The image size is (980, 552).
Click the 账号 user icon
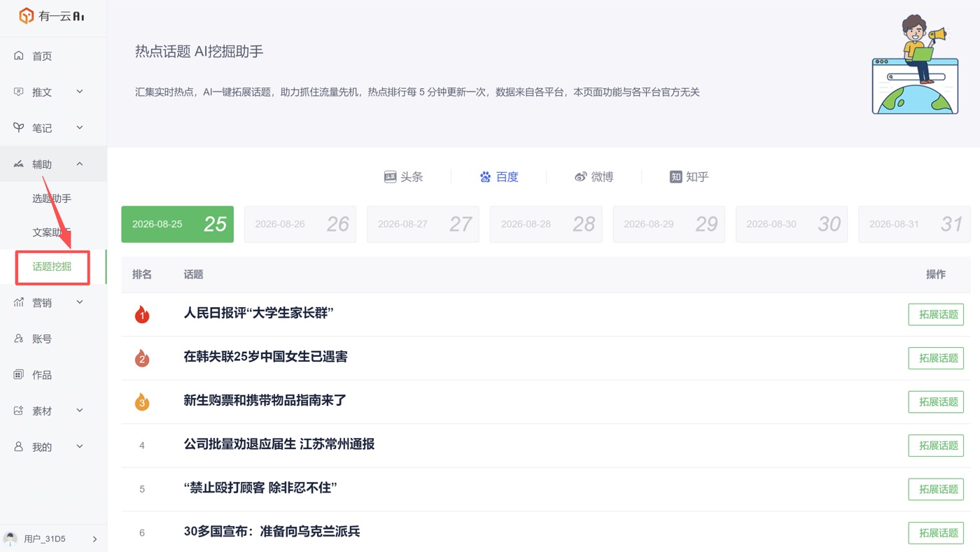(19, 339)
